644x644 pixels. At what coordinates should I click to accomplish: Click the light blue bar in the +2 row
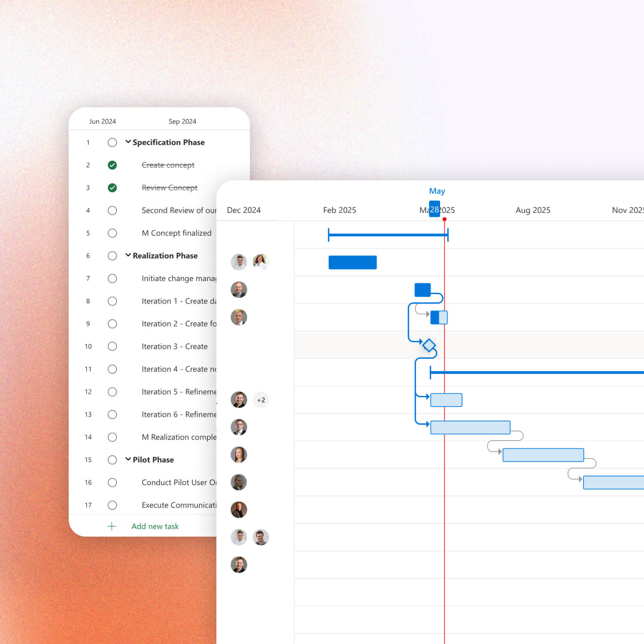click(446, 400)
